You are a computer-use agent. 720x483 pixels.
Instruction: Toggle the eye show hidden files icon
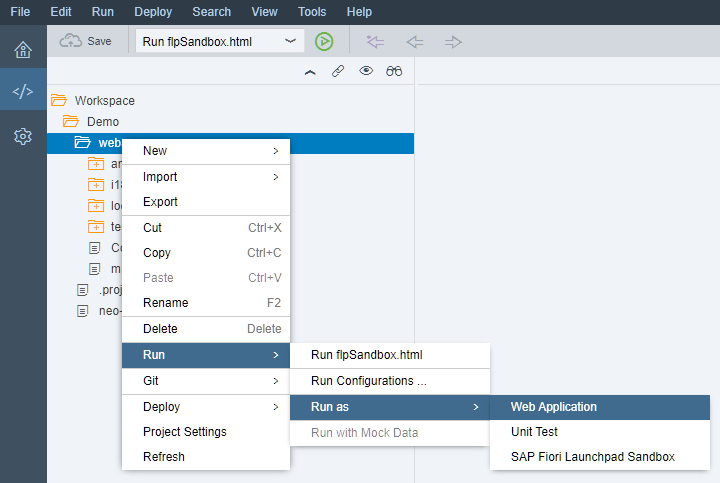[x=366, y=71]
